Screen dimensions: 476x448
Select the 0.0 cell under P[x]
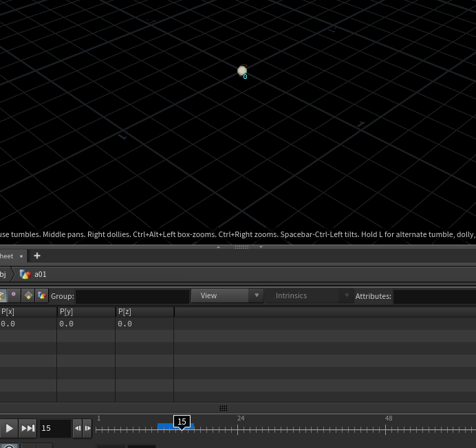[28, 324]
